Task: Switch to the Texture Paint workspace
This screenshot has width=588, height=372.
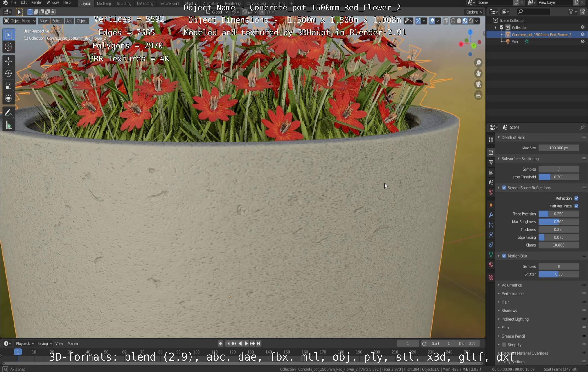Action: click(x=169, y=3)
